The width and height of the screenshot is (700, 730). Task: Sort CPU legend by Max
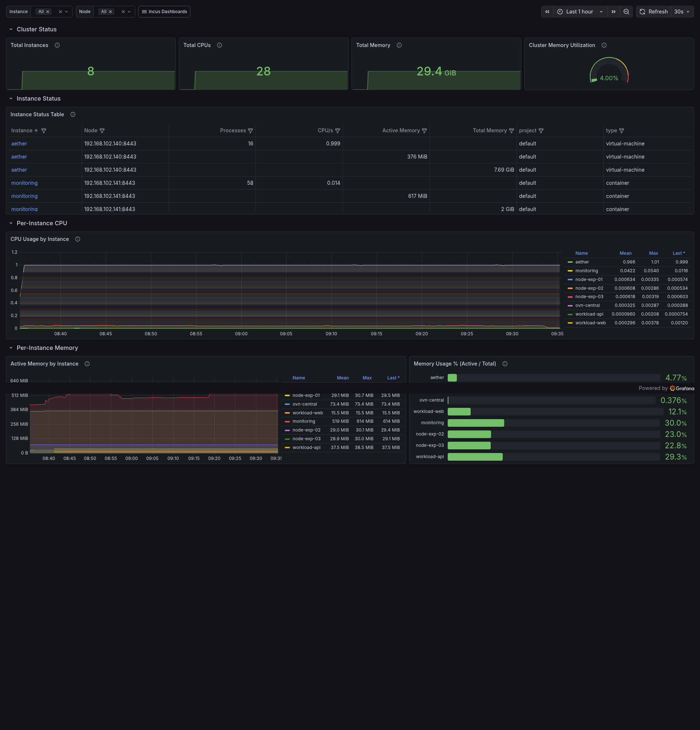point(653,253)
